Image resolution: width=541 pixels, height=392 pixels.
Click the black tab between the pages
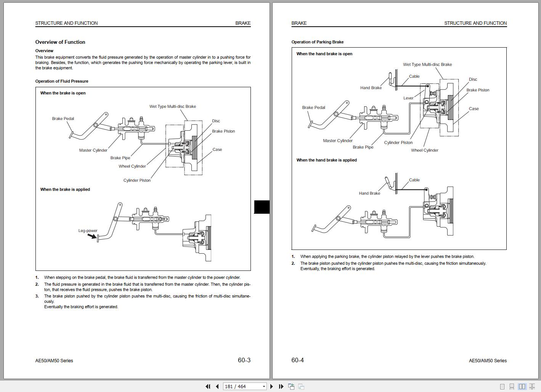point(262,207)
